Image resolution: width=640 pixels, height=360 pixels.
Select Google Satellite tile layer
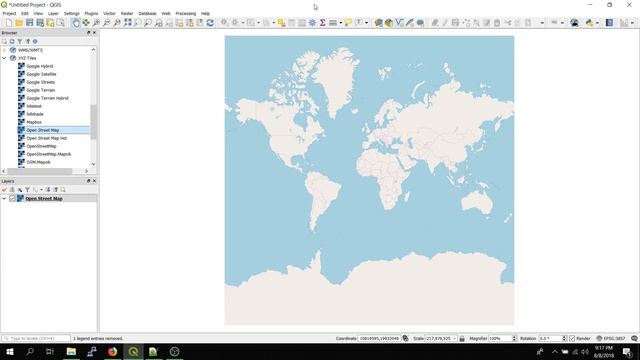pyautogui.click(x=41, y=74)
